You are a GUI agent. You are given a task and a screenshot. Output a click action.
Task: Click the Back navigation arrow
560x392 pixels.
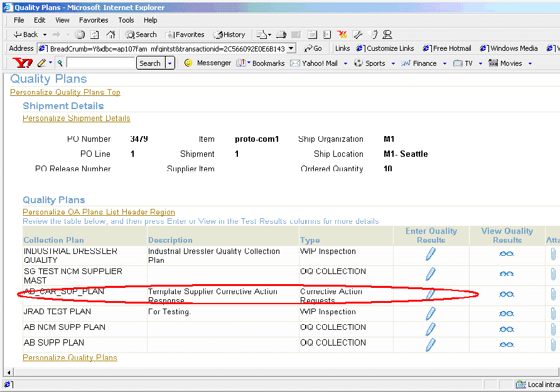pyautogui.click(x=25, y=34)
